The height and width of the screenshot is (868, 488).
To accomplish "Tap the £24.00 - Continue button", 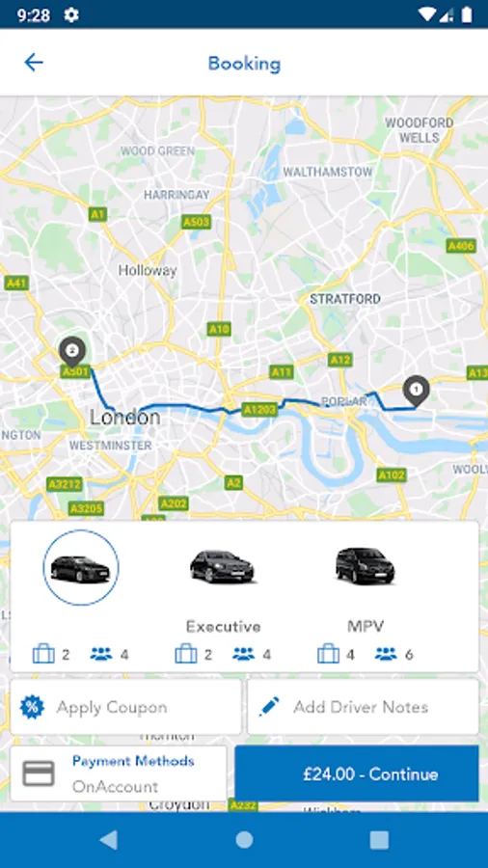I will 357,773.
